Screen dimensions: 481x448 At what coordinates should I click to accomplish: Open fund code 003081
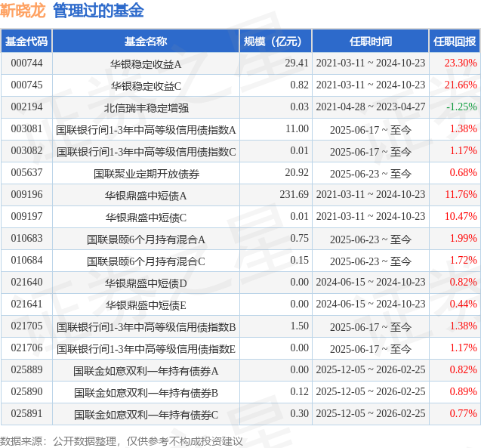tap(26, 129)
